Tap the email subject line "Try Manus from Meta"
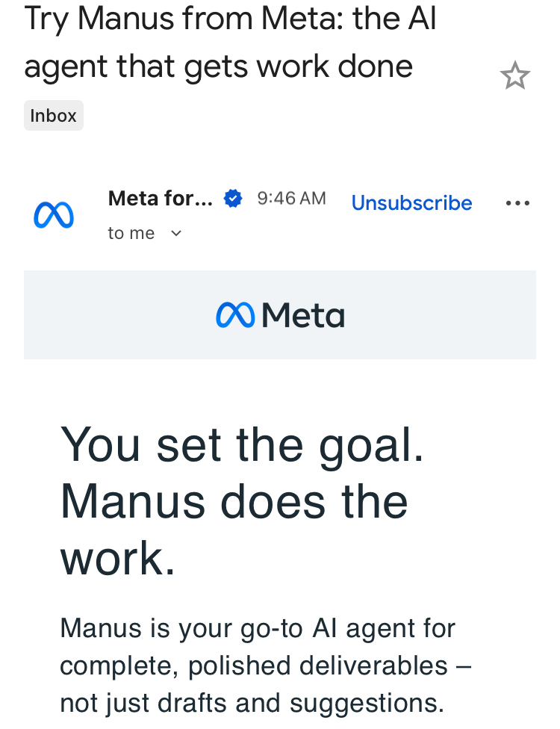 point(230,19)
